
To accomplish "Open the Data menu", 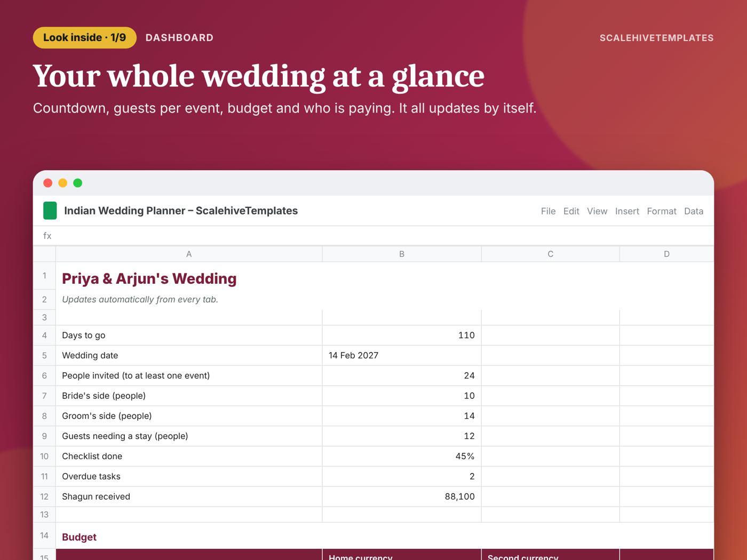I will pyautogui.click(x=694, y=211).
